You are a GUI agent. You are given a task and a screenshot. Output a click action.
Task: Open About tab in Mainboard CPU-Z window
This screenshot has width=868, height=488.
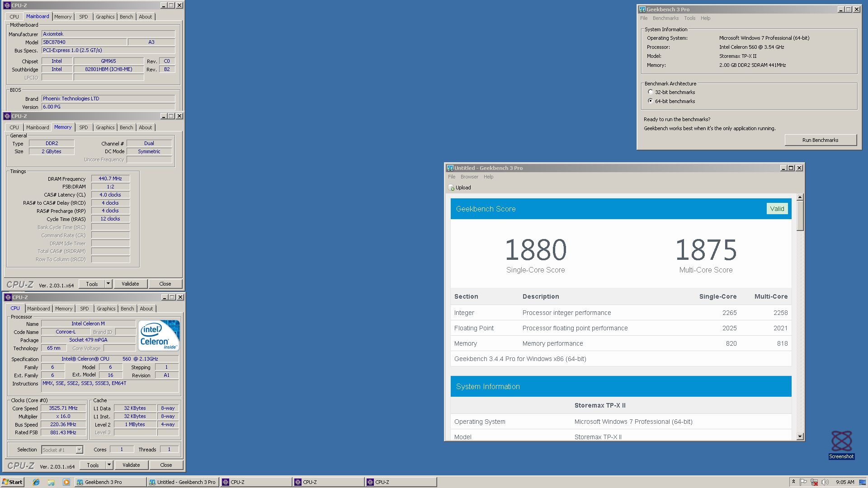pos(145,17)
